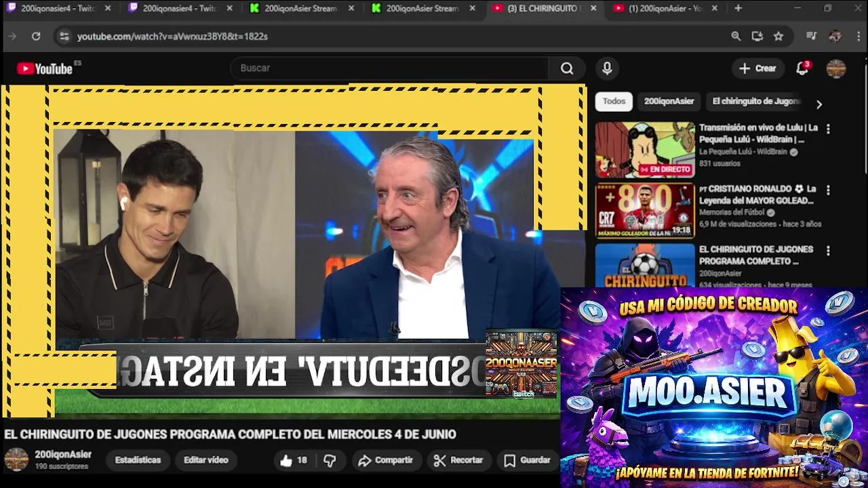Show more filter chips with right chevron
Screen dimensions: 868x488
click(x=818, y=104)
